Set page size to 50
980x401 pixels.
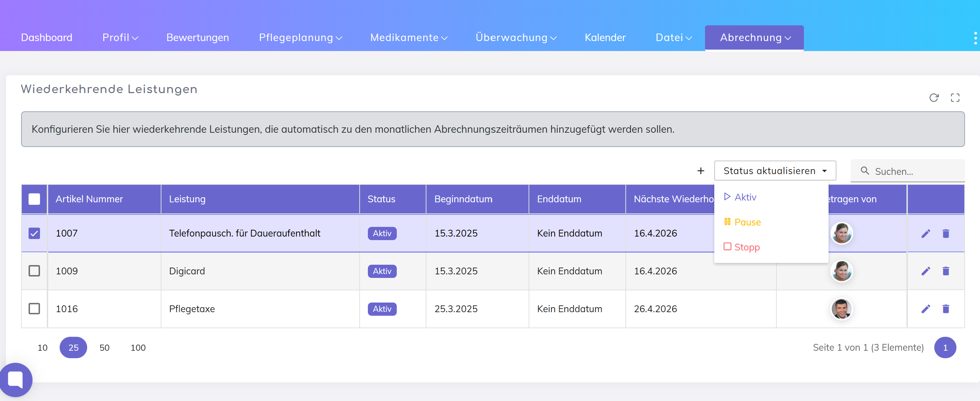(x=104, y=347)
